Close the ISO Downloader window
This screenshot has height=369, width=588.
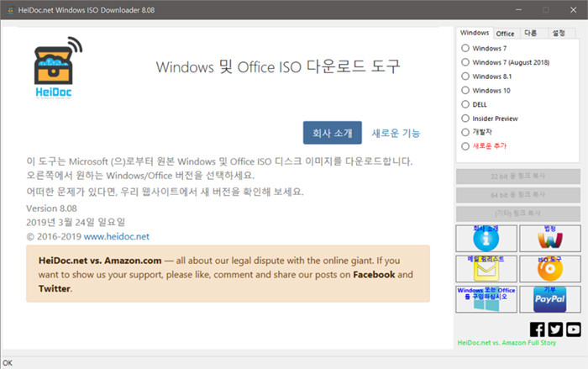574,10
